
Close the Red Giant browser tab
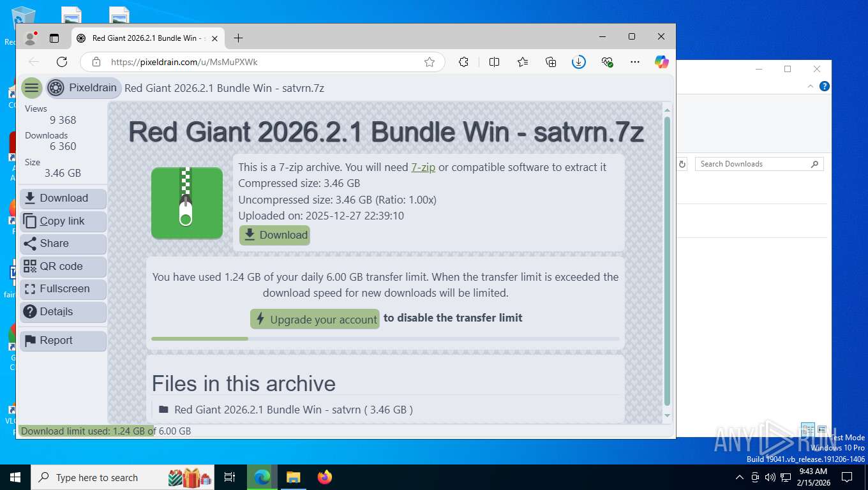pyautogui.click(x=214, y=38)
